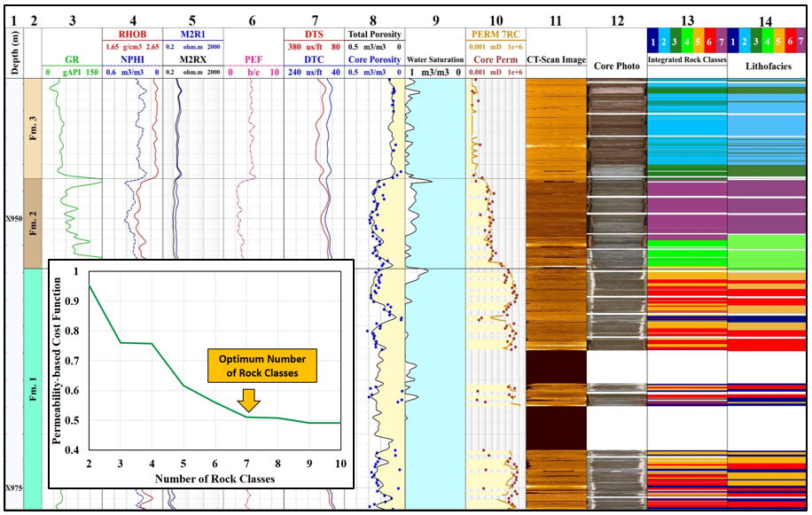Select the Fm. 2 formation zone
This screenshot has width=812, height=515.
(x=32, y=223)
